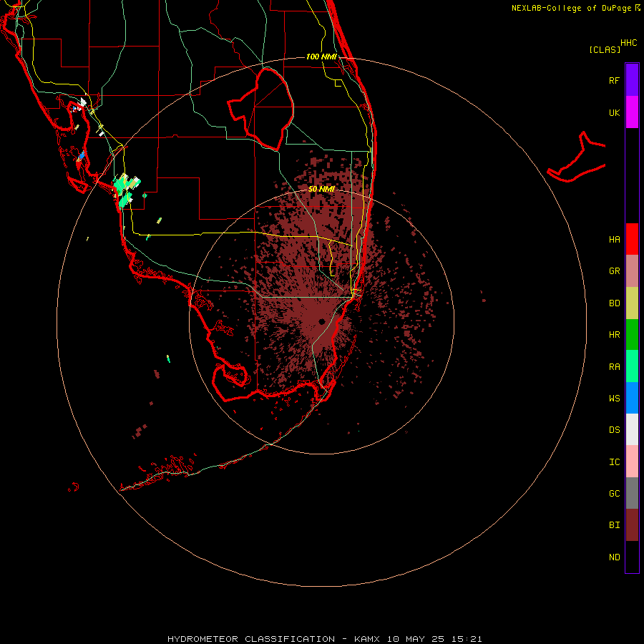Pick the RA mint-green legend swatch
The width and height of the screenshot is (644, 644).
(632, 366)
